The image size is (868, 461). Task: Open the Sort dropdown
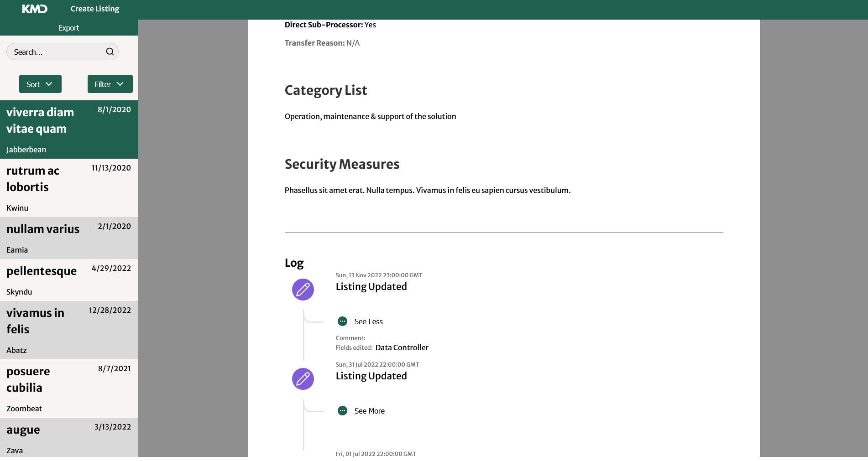tap(40, 84)
